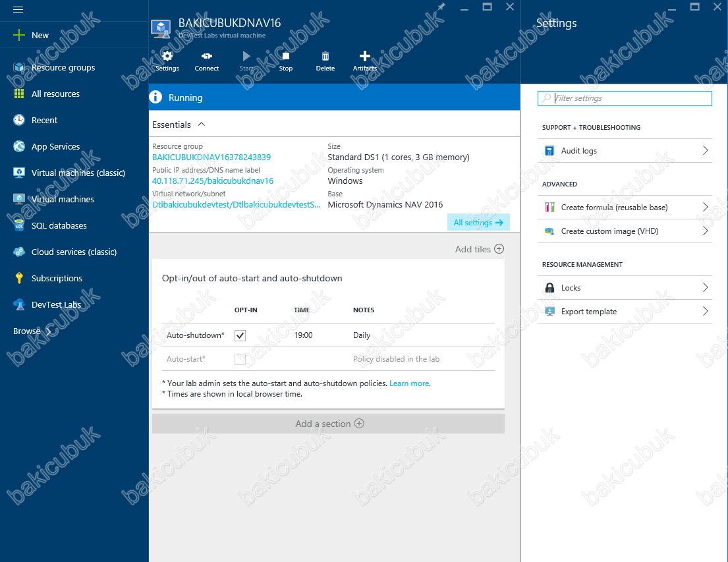Uncheck the Auto-shutdown opt-in checkbox

240,335
